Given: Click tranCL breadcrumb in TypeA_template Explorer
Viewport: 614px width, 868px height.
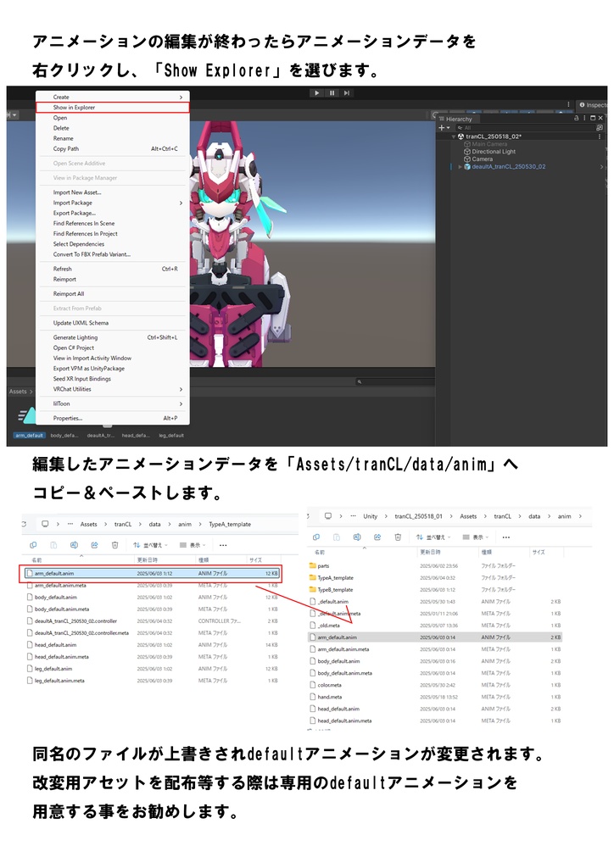Looking at the screenshot, I should click(x=123, y=524).
